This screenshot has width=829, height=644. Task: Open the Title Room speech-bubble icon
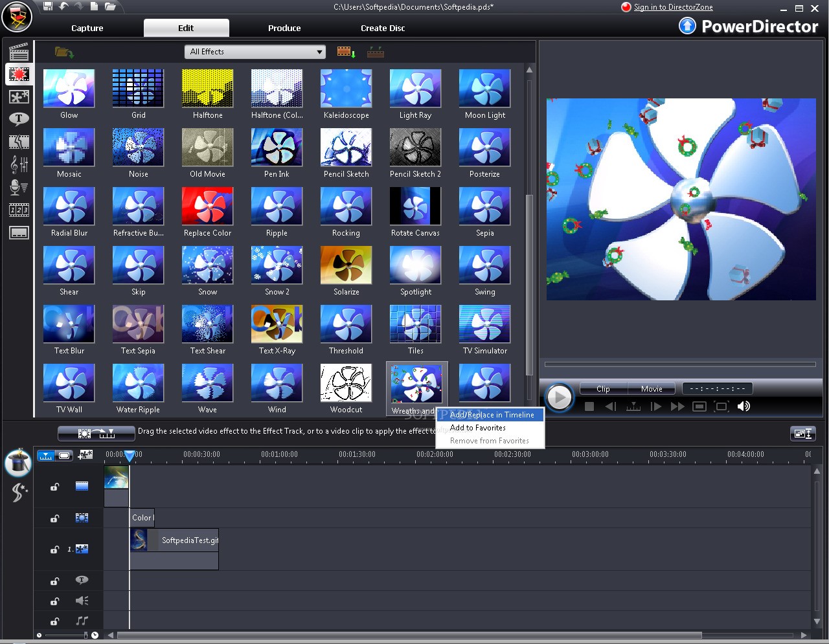(x=19, y=118)
